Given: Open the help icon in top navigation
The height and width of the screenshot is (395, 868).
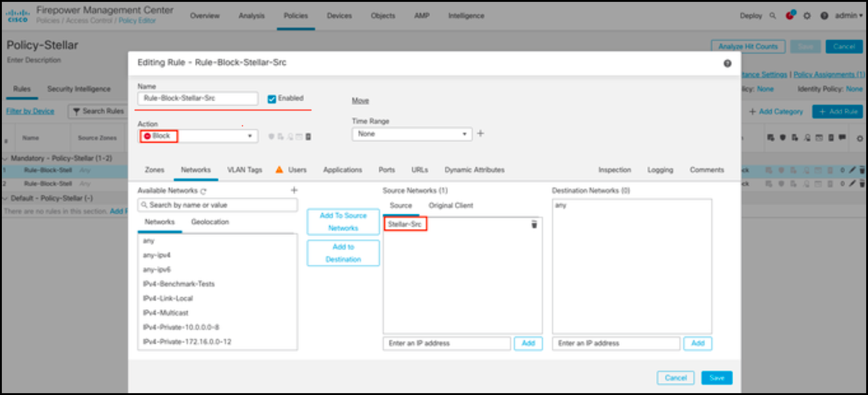Looking at the screenshot, I should click(824, 16).
